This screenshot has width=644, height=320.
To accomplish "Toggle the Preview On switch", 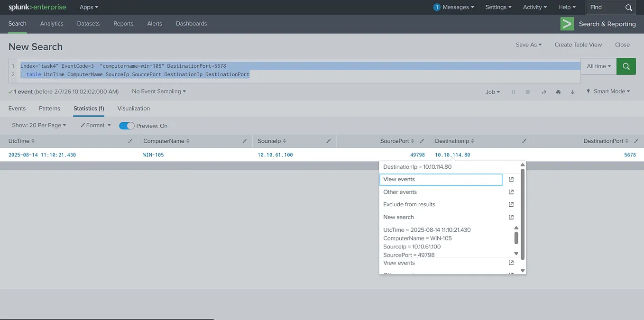I will pyautogui.click(x=127, y=126).
